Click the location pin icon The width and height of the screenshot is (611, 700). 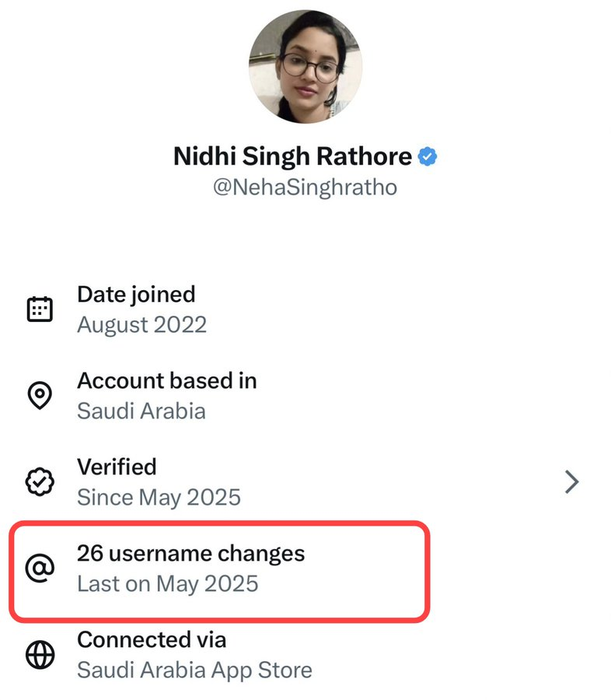click(40, 395)
